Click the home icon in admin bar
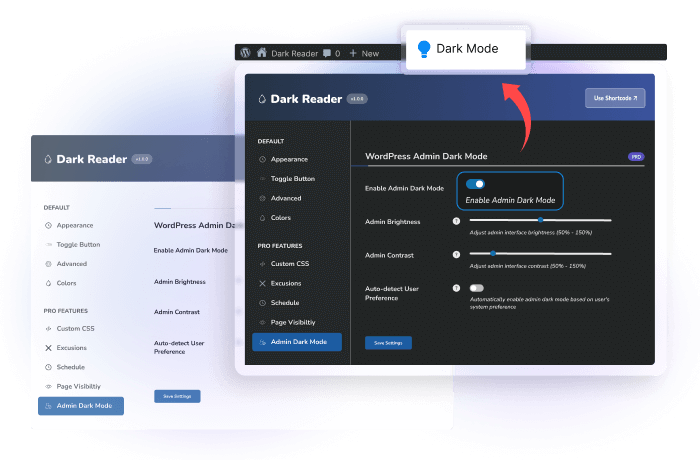Viewport: 700px width, 460px height. (x=262, y=53)
